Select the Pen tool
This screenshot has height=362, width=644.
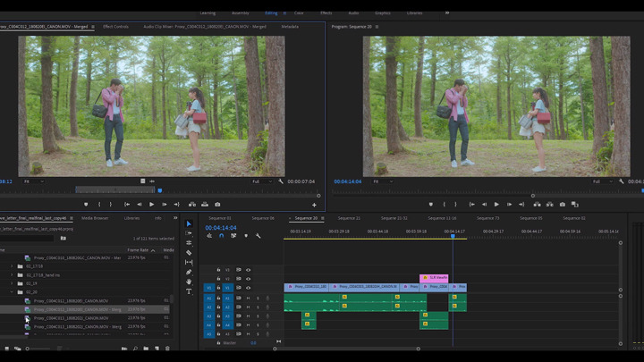[x=189, y=272]
